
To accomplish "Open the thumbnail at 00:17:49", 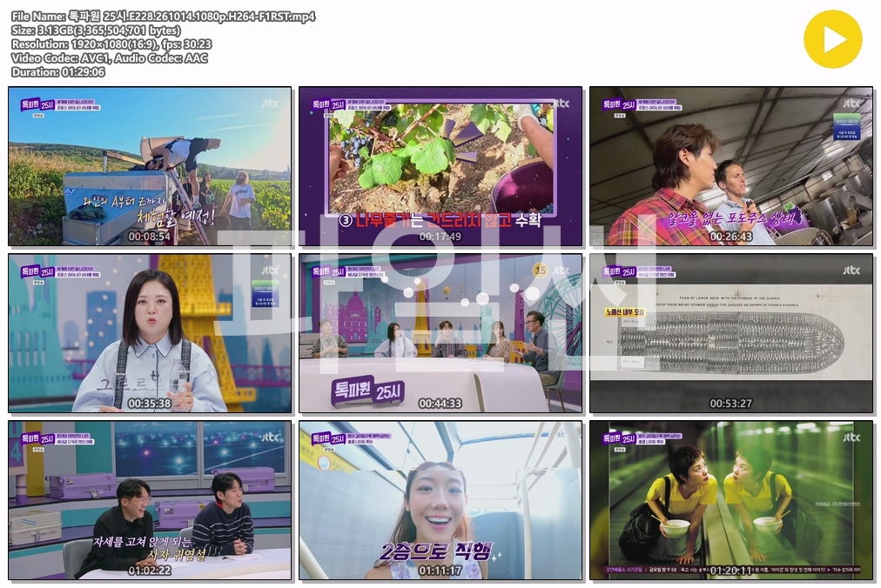I will coord(440,166).
